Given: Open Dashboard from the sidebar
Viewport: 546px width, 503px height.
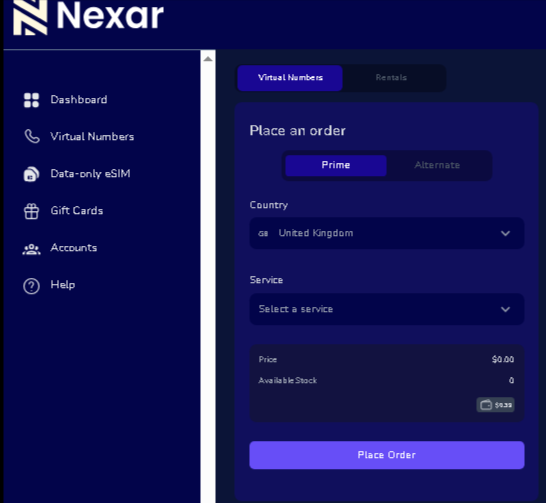Looking at the screenshot, I should tap(79, 100).
